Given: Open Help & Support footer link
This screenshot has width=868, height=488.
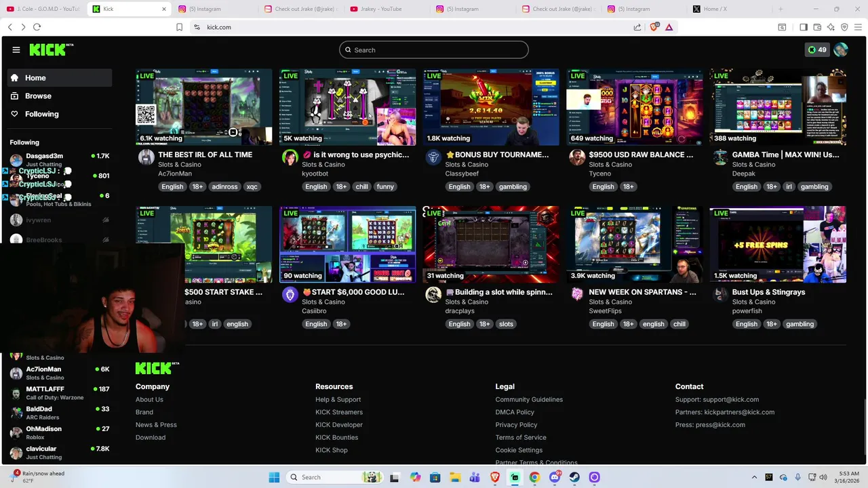Looking at the screenshot, I should click(x=338, y=400).
